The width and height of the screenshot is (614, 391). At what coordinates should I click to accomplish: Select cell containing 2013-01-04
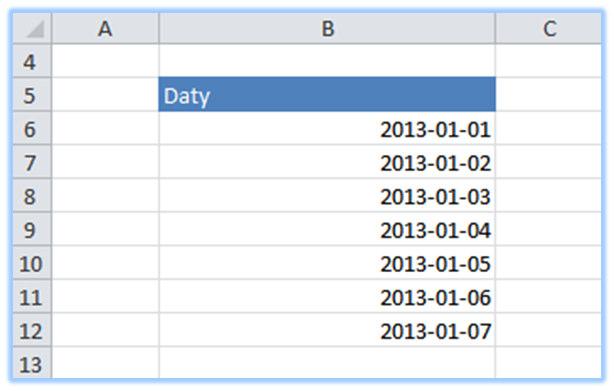pos(327,229)
